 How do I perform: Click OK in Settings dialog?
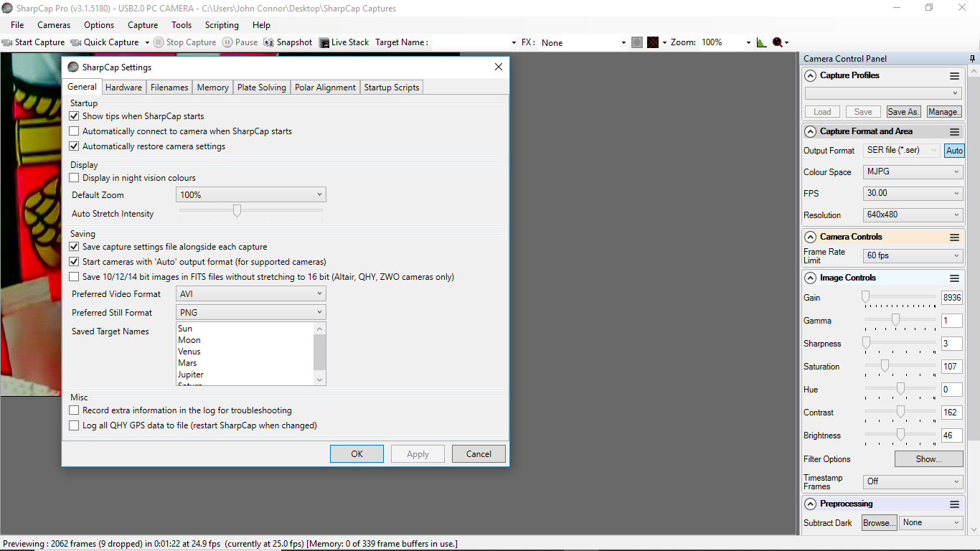357,453
